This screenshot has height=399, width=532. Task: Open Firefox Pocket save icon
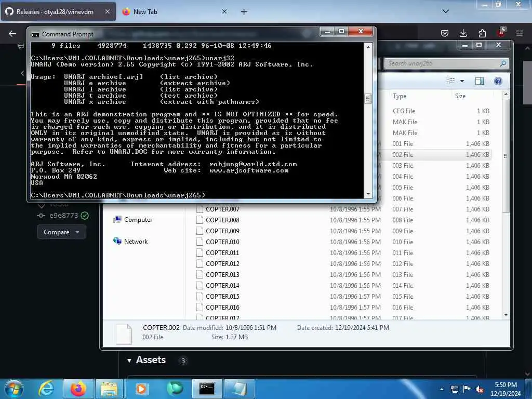pos(445,33)
